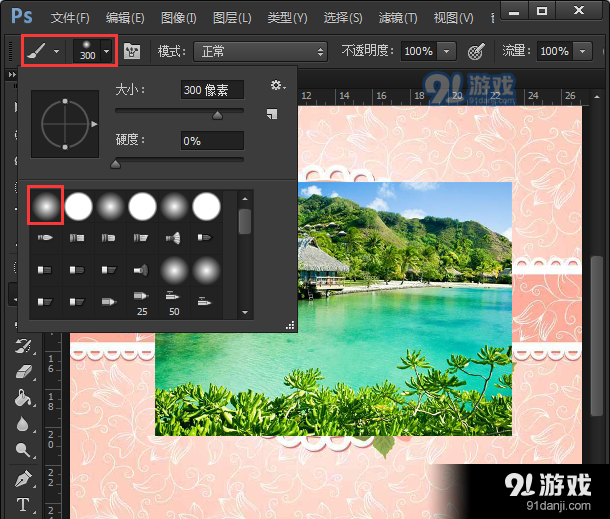Select the soft brush in third row last column
The width and height of the screenshot is (610, 519).
pyautogui.click(x=206, y=270)
